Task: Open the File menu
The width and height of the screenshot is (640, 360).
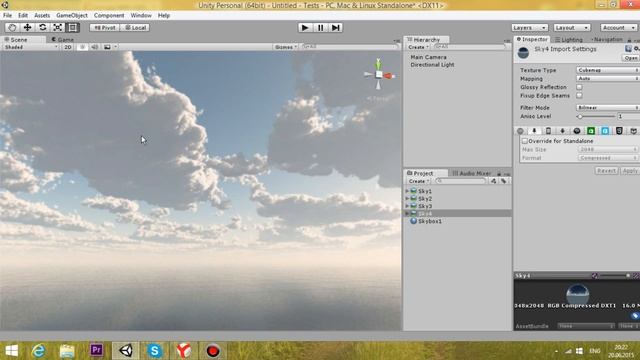Action: click(7, 16)
